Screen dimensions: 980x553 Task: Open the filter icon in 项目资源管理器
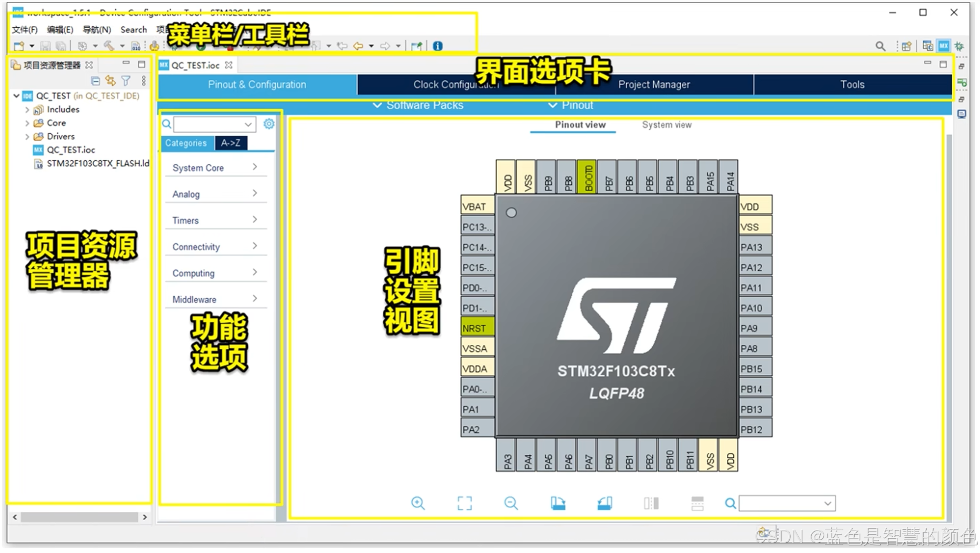pos(126,81)
